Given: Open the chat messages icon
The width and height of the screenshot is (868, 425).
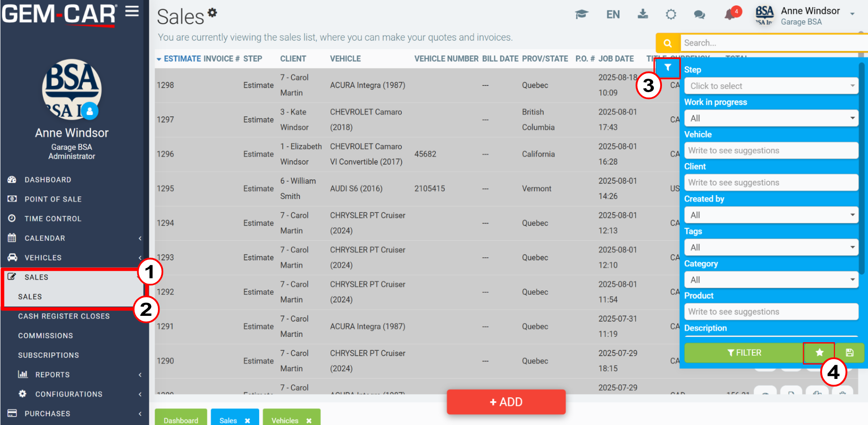Looking at the screenshot, I should 699,15.
